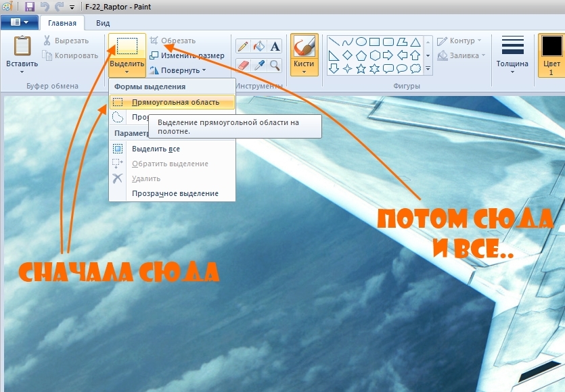Choose the Line shape
This screenshot has width=565, height=392.
tap(334, 42)
